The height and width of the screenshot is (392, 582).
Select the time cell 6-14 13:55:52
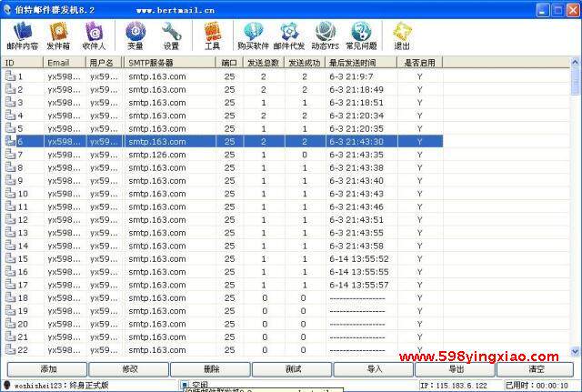click(359, 258)
